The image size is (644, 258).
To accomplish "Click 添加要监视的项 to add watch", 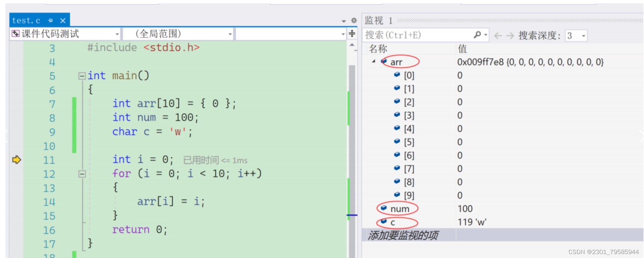I will (403, 235).
